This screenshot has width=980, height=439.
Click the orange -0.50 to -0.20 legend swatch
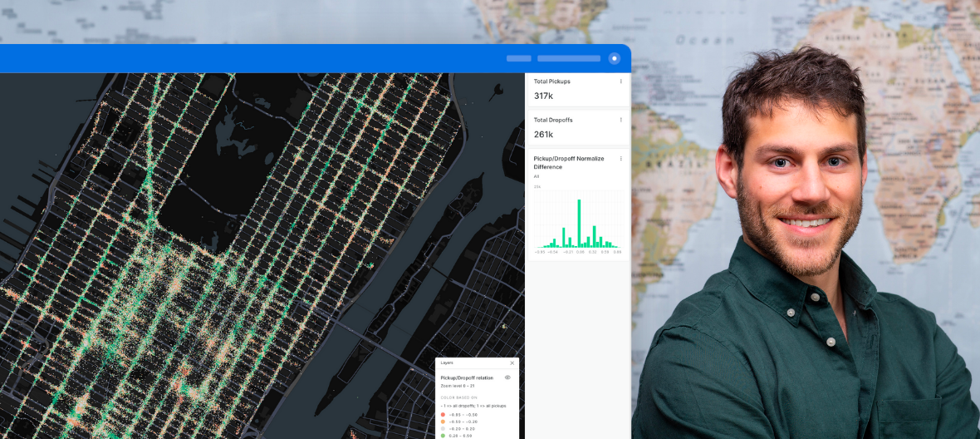(443, 422)
